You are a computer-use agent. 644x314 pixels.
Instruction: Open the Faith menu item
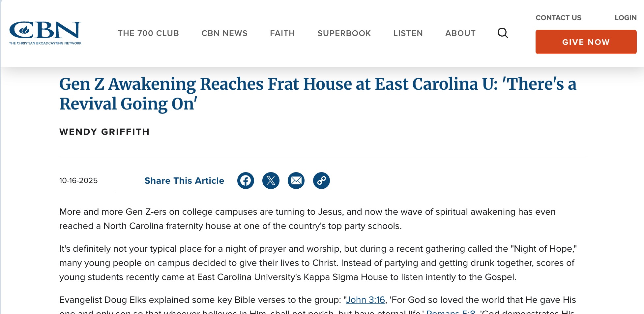click(282, 33)
